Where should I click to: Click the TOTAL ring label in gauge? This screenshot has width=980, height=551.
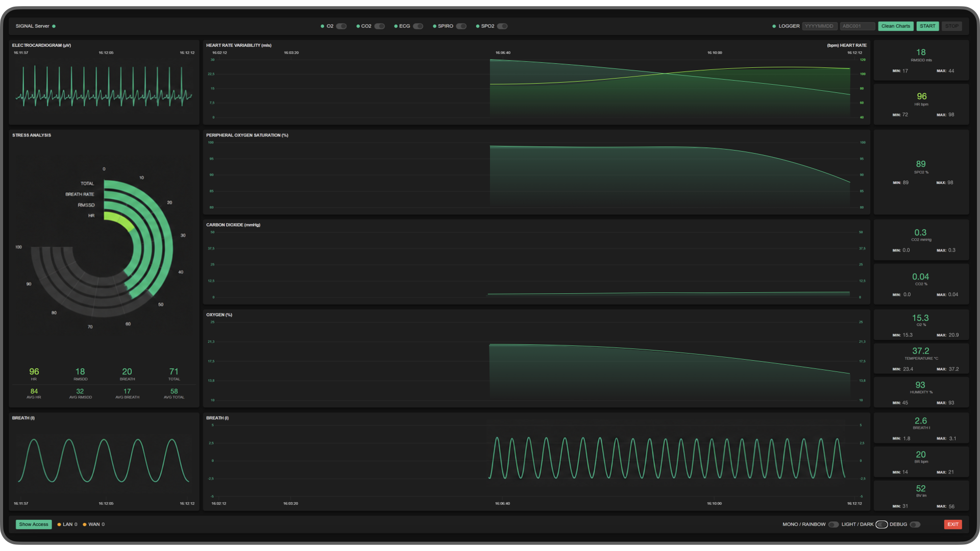click(x=87, y=184)
